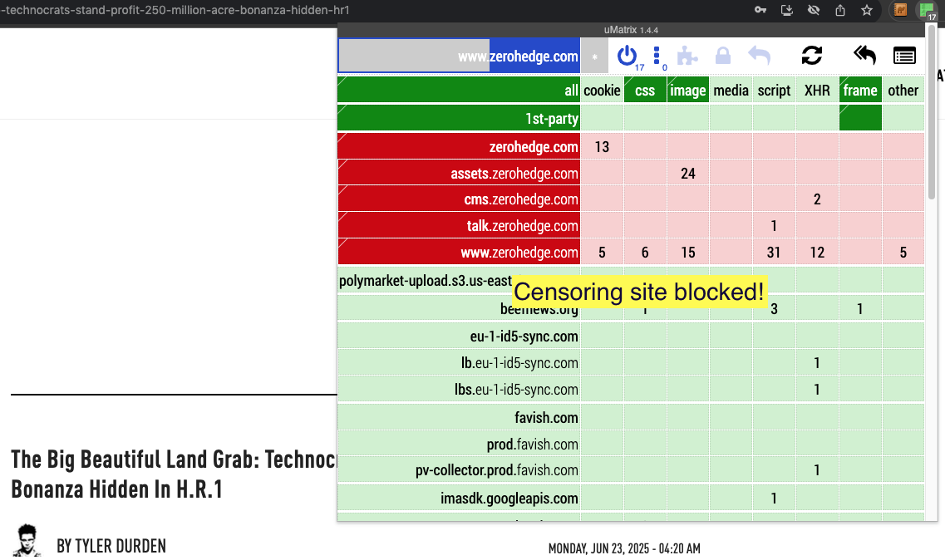The image size is (945, 560).
Task: Toggle the media column header
Action: [731, 90]
